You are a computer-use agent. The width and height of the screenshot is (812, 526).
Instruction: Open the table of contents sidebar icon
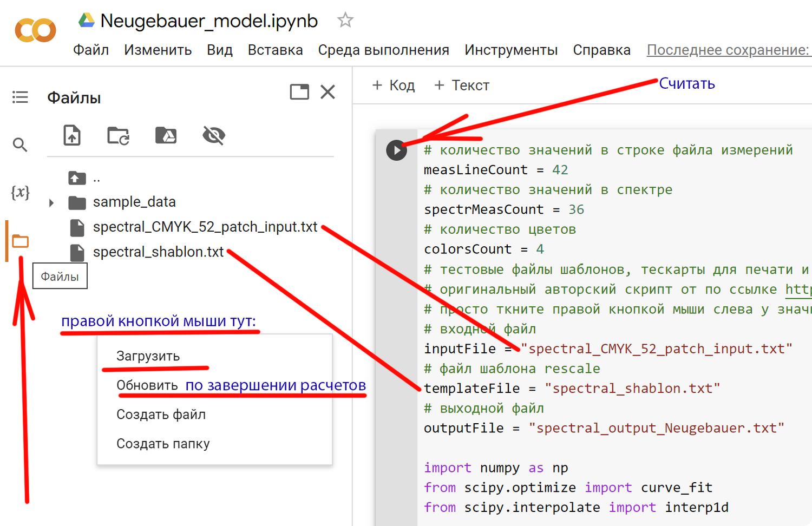point(20,97)
